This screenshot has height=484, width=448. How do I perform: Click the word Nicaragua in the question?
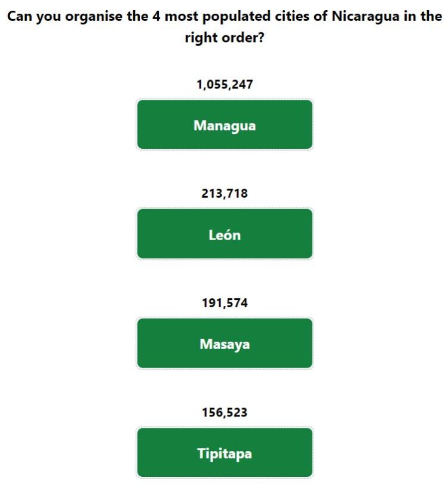pyautogui.click(x=366, y=17)
